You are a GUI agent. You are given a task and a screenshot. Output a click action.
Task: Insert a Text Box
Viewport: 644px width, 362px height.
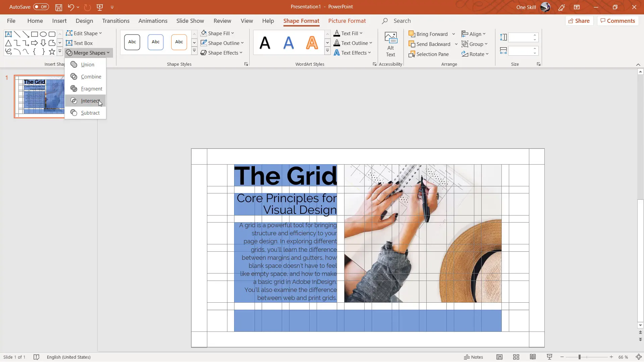pos(79,43)
